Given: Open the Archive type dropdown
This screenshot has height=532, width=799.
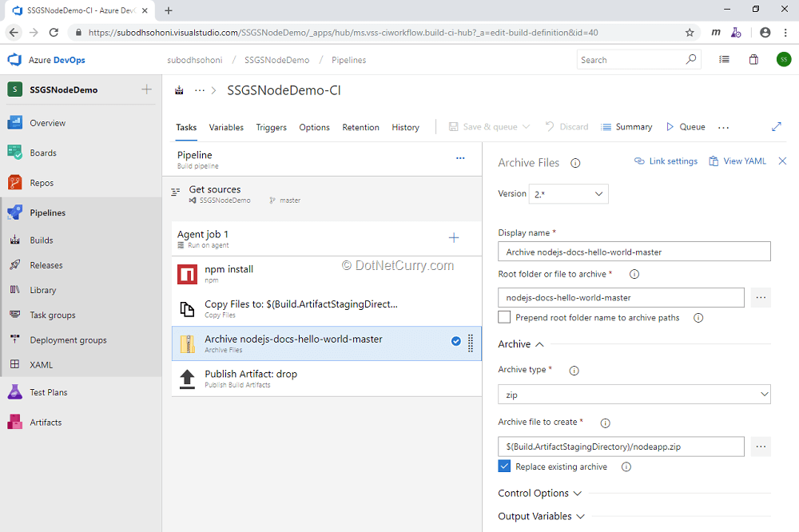Looking at the screenshot, I should pos(634,395).
